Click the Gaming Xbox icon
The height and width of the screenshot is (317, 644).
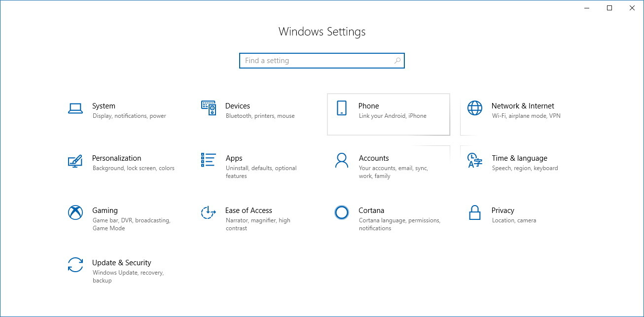click(75, 212)
